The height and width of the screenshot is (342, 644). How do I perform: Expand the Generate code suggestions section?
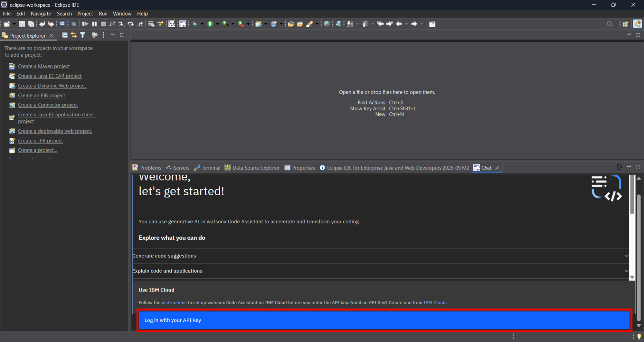pyautogui.click(x=627, y=256)
